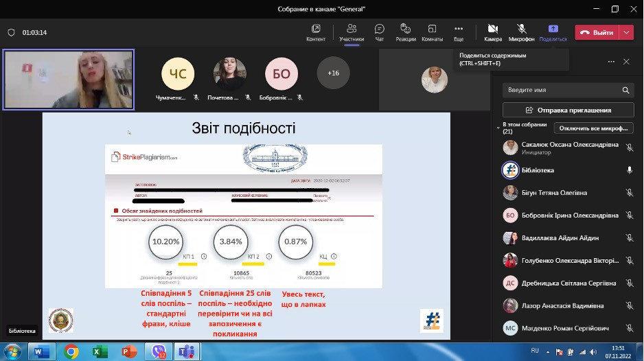Click Share content (Поделиться) icon
Screen dimensions: 644x361
point(553,32)
